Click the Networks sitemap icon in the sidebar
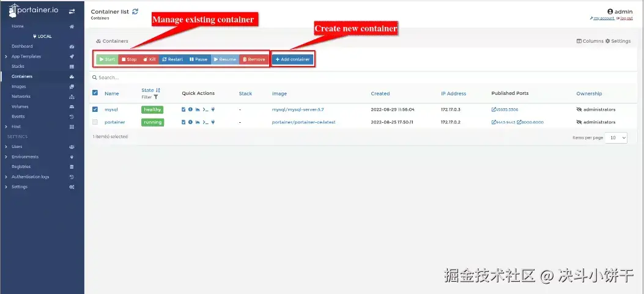The height and width of the screenshot is (294, 644). tap(72, 97)
